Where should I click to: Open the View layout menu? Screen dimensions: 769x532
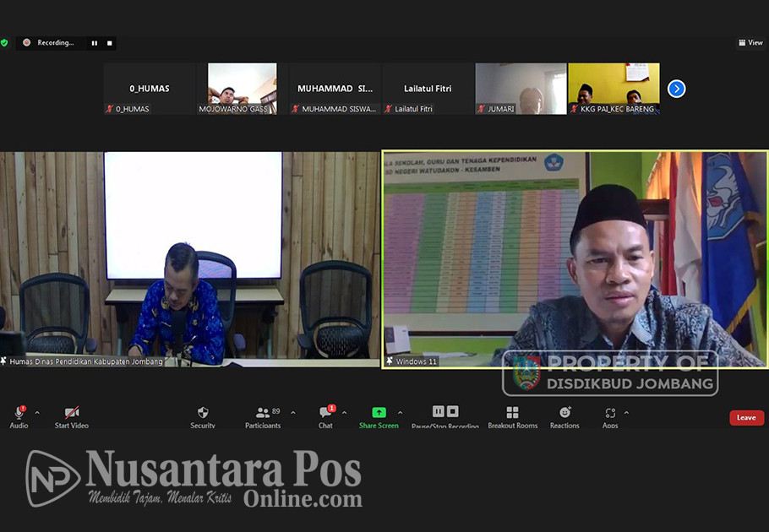[x=750, y=42]
